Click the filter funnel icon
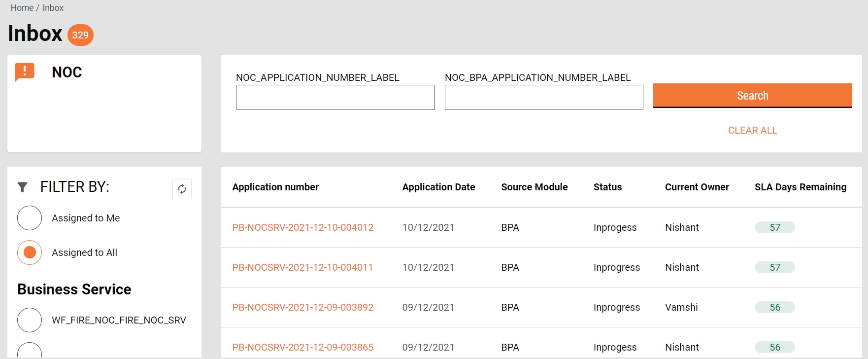The width and height of the screenshot is (868, 359). click(x=22, y=187)
